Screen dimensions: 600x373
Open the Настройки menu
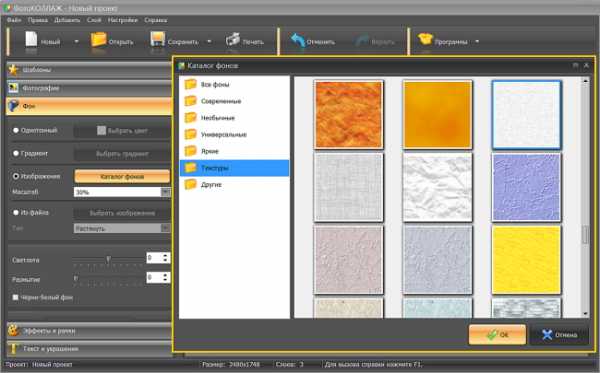pyautogui.click(x=122, y=20)
